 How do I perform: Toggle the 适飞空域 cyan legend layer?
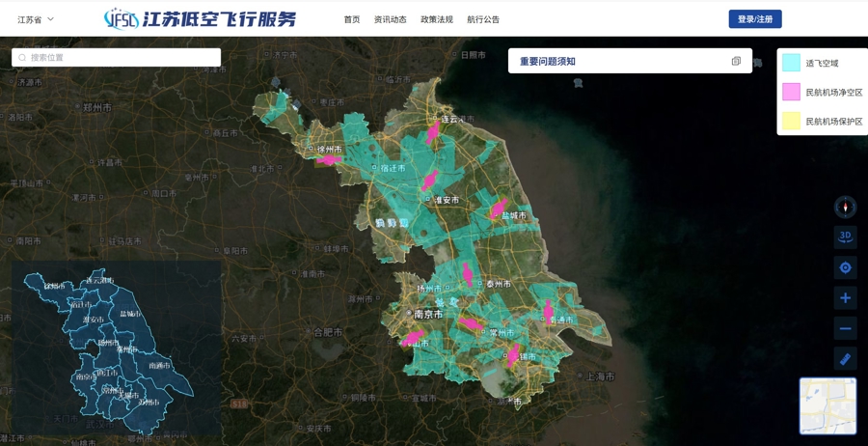[791, 63]
